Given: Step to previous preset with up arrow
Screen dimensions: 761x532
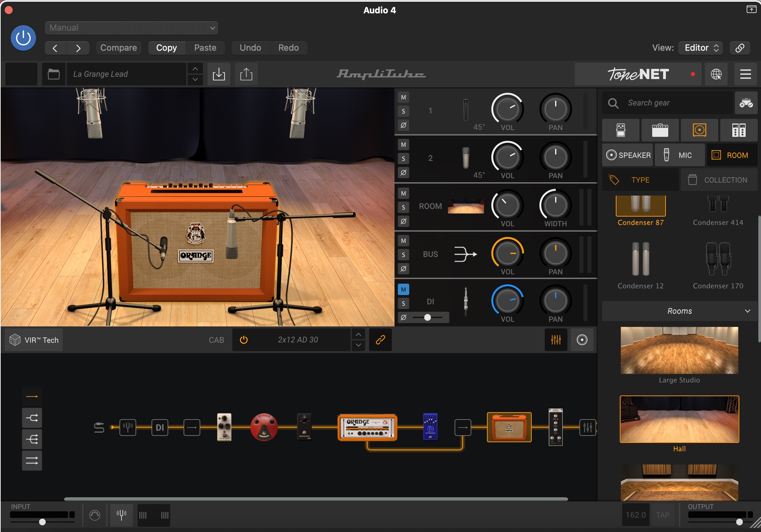Looking at the screenshot, I should pos(195,69).
